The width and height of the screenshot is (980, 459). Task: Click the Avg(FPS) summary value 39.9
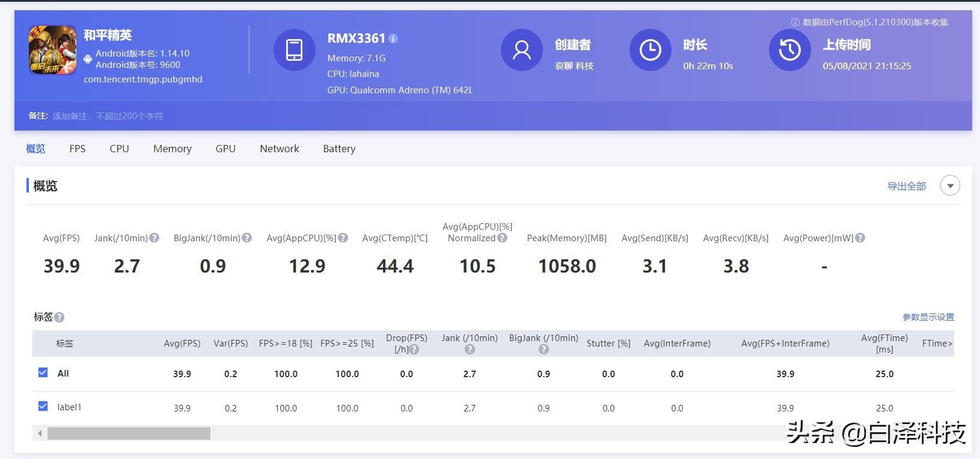pyautogui.click(x=61, y=266)
